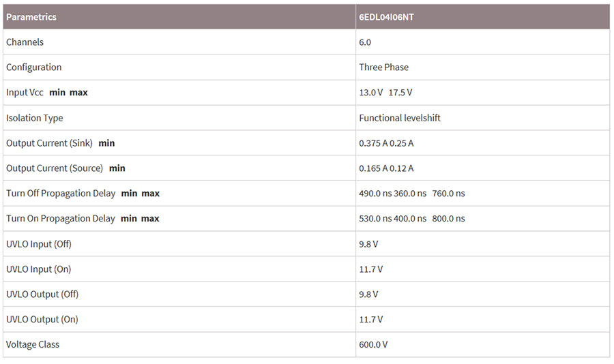This screenshot has height=364, width=614.
Task: Select the Voltage Class value "600.0 V"
Action: [373, 345]
